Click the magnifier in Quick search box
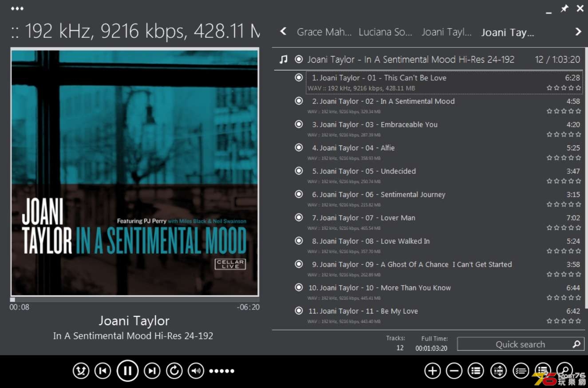Viewport: 588px width, 388px height. (576, 344)
